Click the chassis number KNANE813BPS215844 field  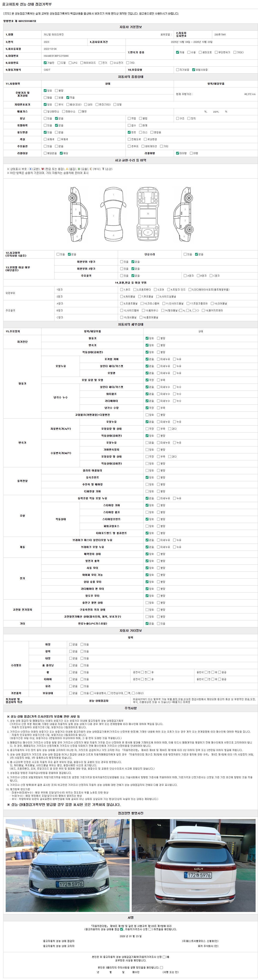[56, 56]
